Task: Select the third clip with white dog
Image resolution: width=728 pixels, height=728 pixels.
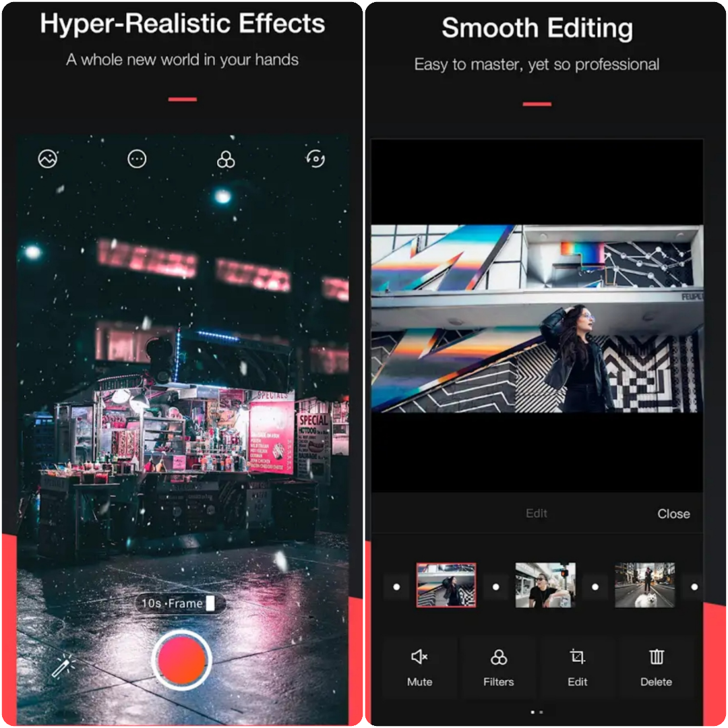Action: 644,585
